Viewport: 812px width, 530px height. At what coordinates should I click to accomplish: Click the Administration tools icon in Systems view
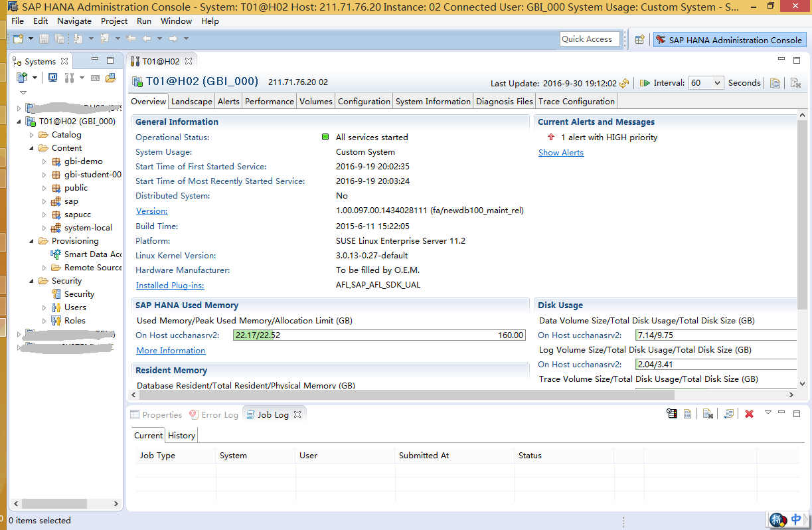point(69,78)
